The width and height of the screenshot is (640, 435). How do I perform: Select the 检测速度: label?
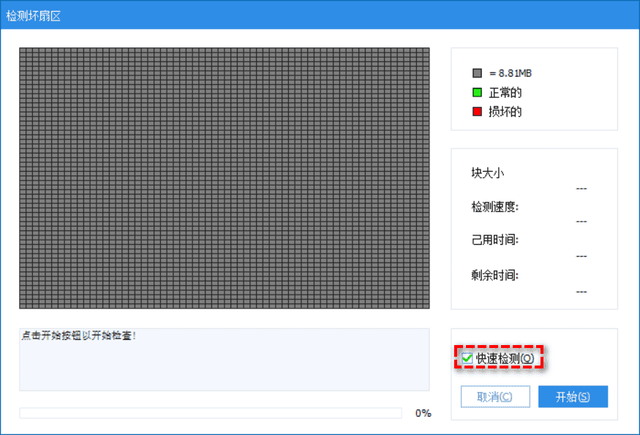(x=495, y=207)
